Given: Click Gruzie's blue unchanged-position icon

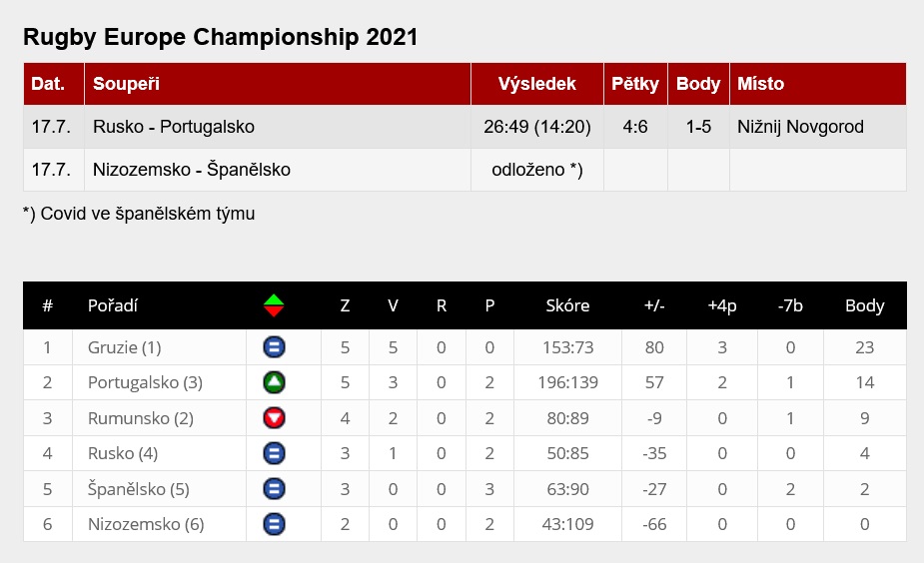Looking at the screenshot, I should point(274,347).
